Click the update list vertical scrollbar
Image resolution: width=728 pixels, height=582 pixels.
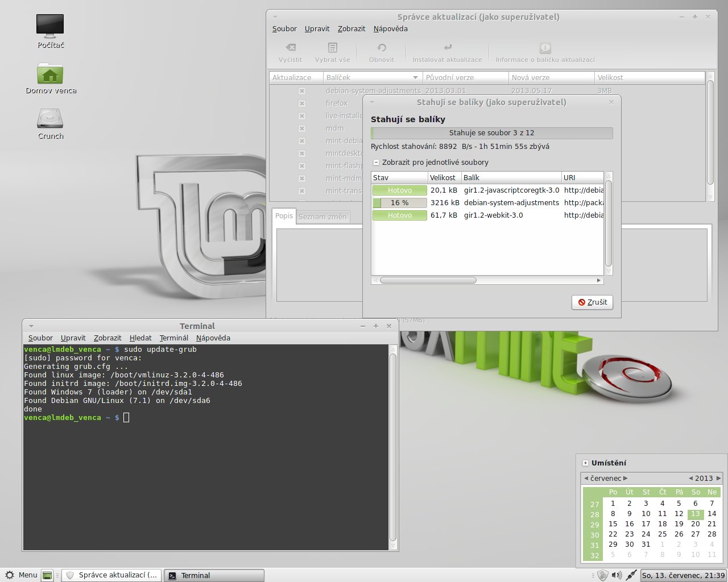[710, 132]
